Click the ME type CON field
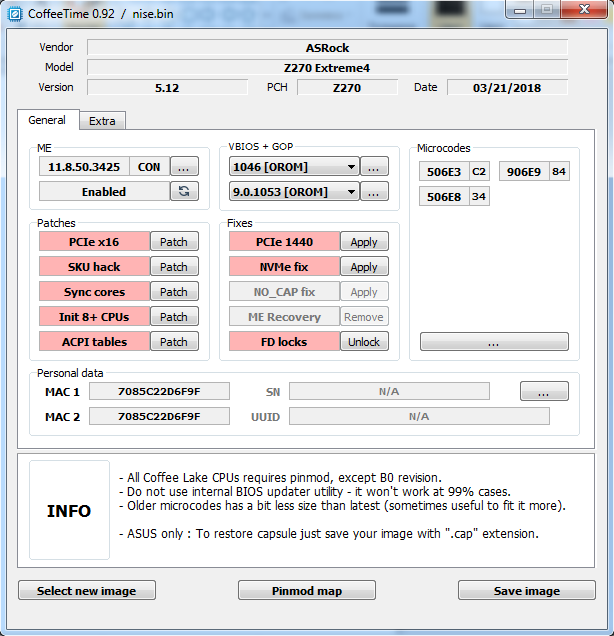Viewport: 614px width, 636px height. (x=149, y=166)
